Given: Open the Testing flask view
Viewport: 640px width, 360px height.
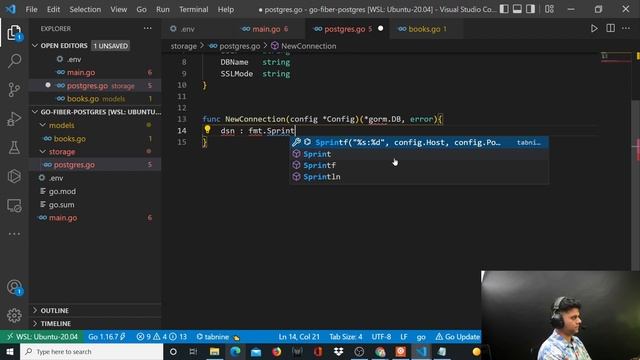Looking at the screenshot, I should tap(14, 147).
